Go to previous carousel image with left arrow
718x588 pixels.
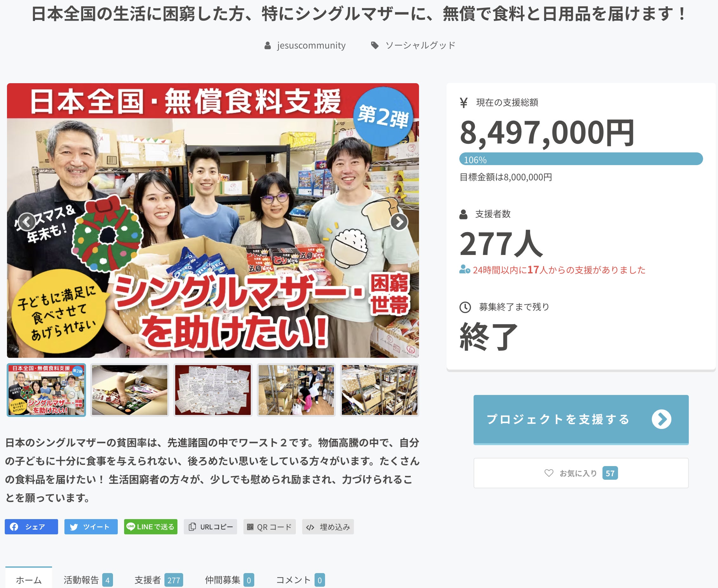pos(27,222)
